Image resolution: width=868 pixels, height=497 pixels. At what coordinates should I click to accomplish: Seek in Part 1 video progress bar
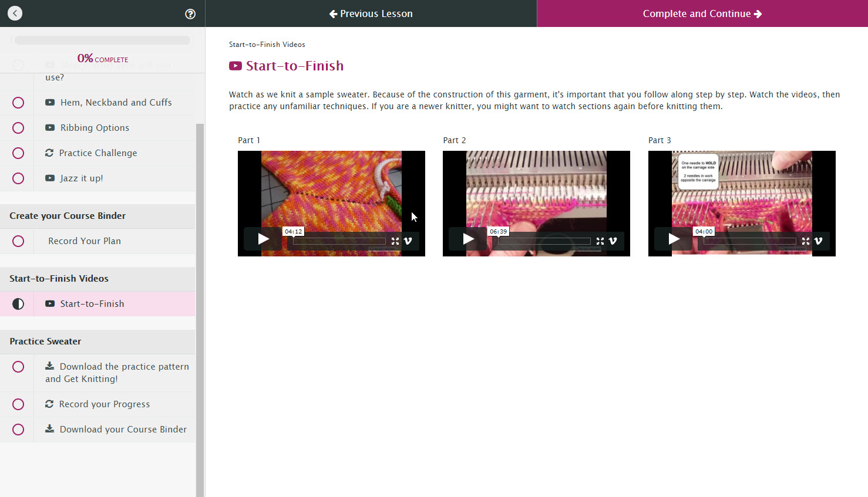[339, 241]
